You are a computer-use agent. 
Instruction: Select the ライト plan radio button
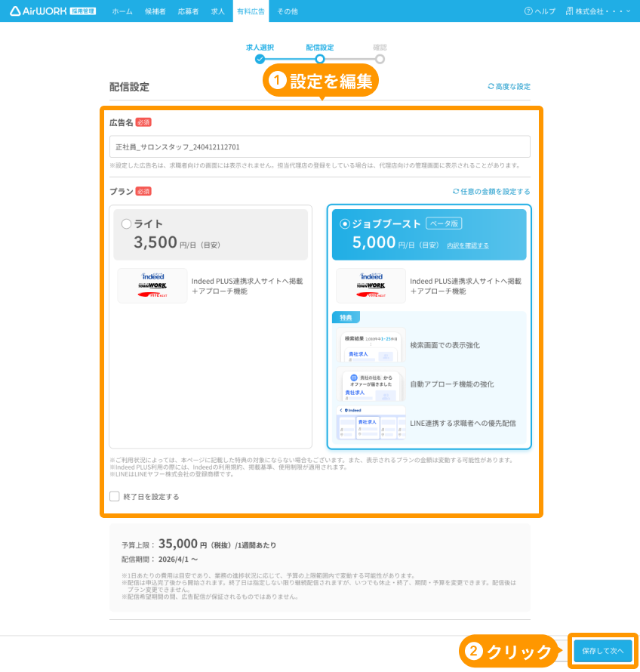point(126,223)
